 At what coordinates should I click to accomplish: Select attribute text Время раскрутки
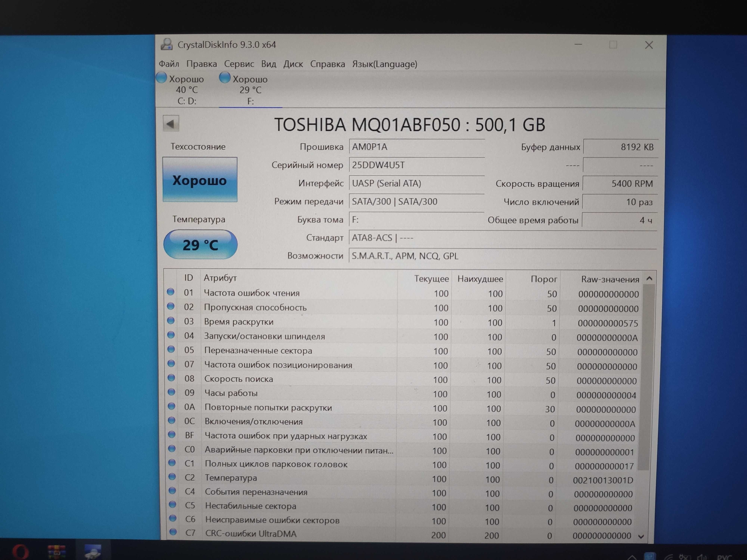click(239, 322)
